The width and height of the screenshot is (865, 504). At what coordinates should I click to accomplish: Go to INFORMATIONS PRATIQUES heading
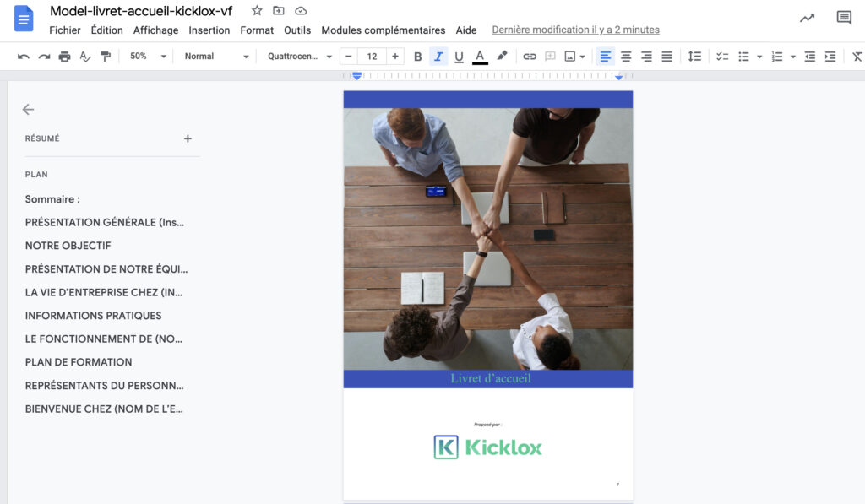pos(93,316)
